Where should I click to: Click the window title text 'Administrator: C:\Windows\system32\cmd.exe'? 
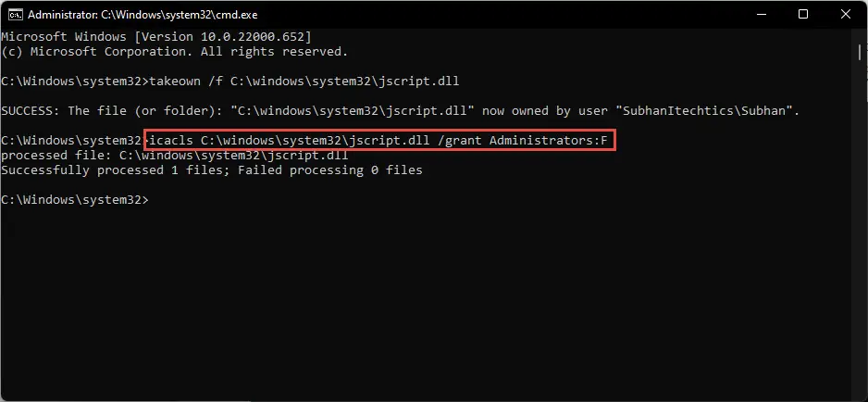pyautogui.click(x=143, y=15)
